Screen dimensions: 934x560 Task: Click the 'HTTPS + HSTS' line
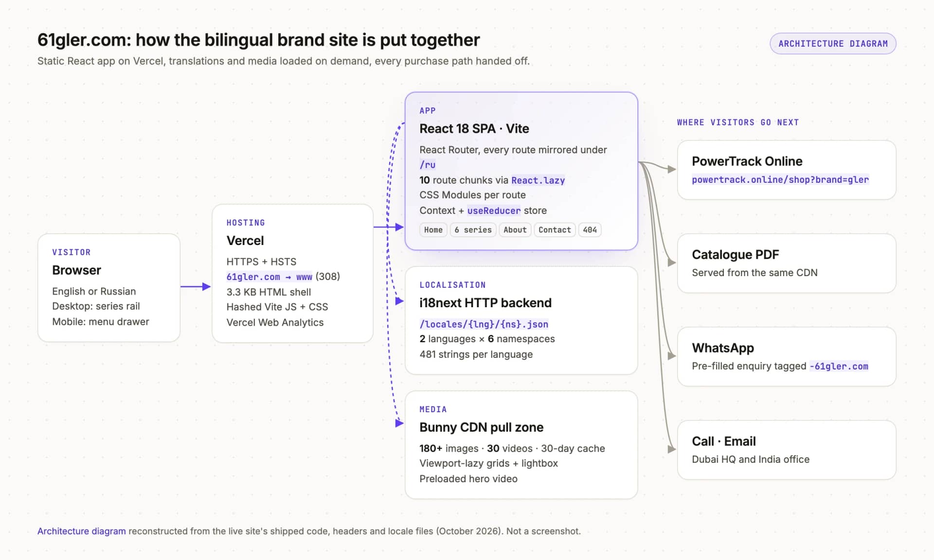coord(261,262)
